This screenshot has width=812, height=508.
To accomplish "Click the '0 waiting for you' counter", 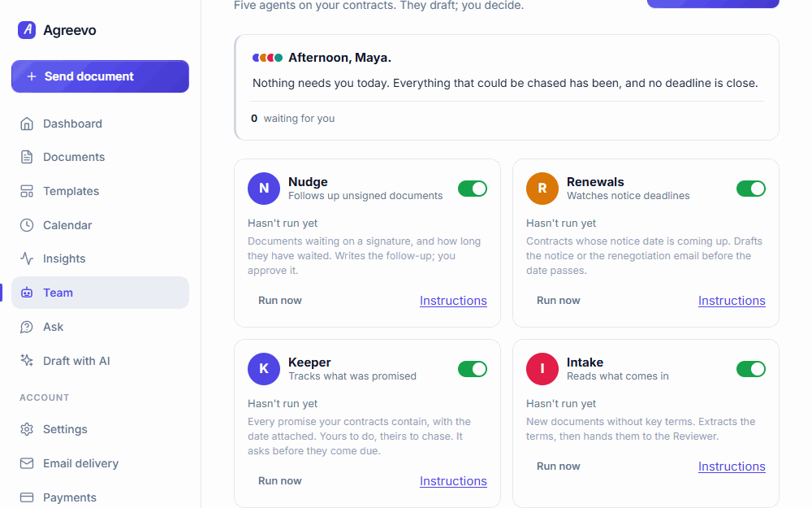I will tap(293, 119).
